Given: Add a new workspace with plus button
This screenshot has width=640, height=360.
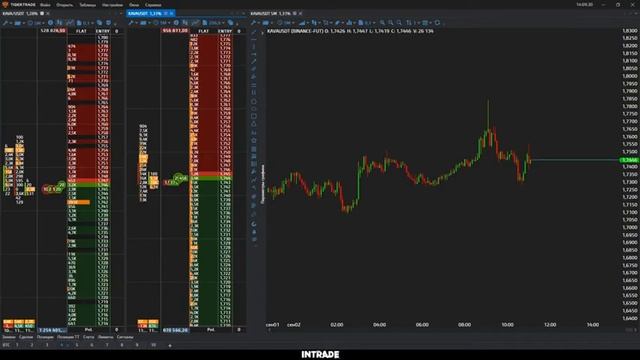Looking at the screenshot, I should click(170, 345).
